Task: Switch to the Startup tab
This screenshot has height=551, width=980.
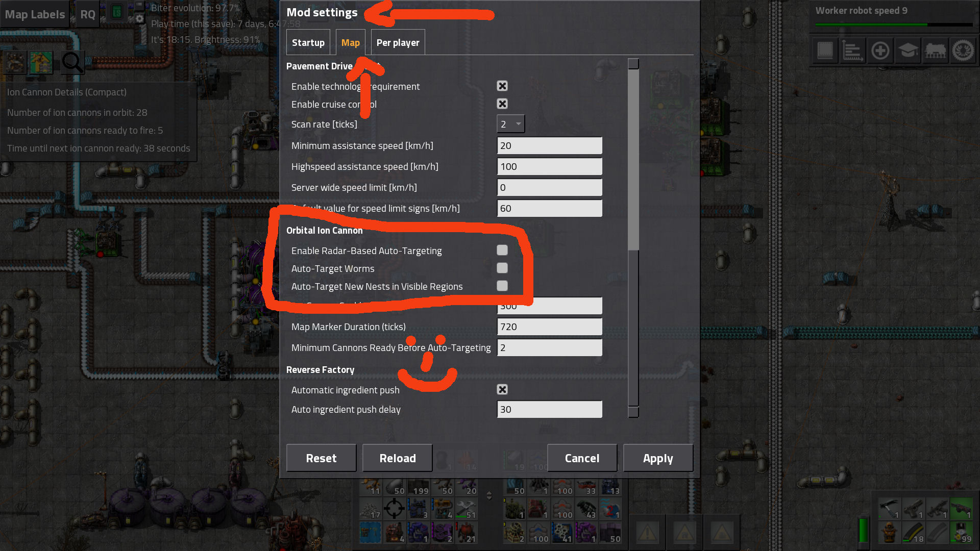Action: click(x=308, y=42)
